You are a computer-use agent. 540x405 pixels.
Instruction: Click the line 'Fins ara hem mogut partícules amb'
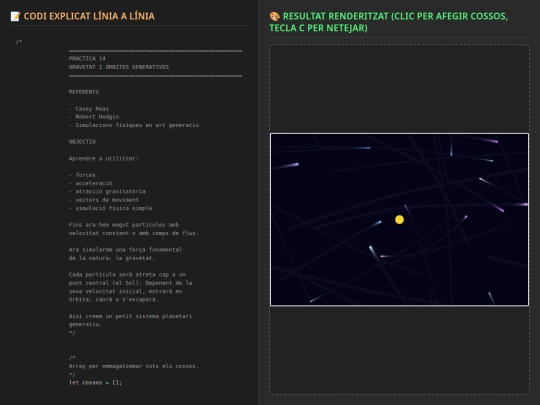pyautogui.click(x=124, y=225)
